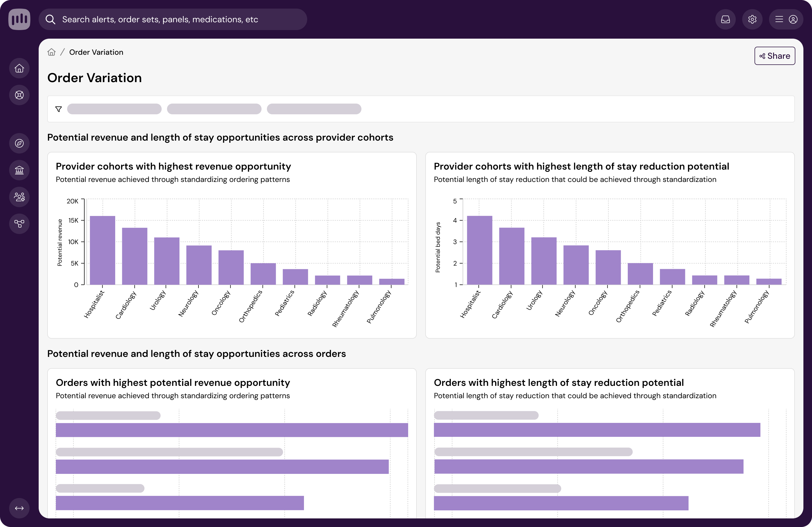Click the workflow diagram icon in sidebar
Image resolution: width=812 pixels, height=527 pixels.
tap(19, 224)
